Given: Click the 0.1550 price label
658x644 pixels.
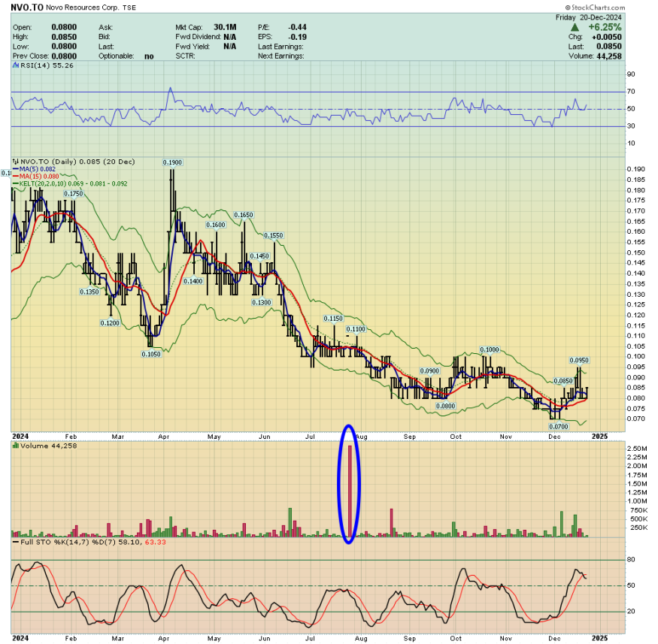Looking at the screenshot, I should 274,236.
